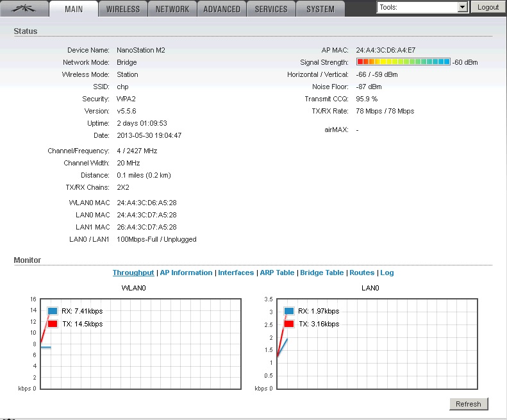Click the Signal Strength color bar

403,62
